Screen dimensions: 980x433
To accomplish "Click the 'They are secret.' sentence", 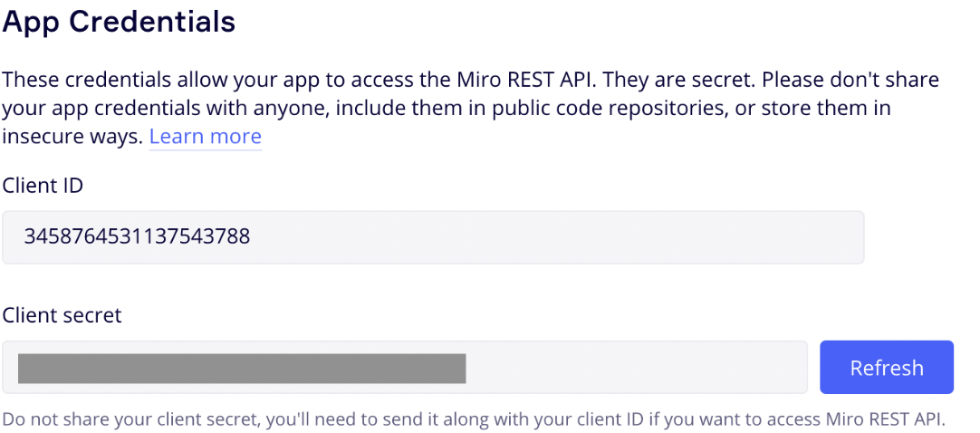I will [x=681, y=80].
